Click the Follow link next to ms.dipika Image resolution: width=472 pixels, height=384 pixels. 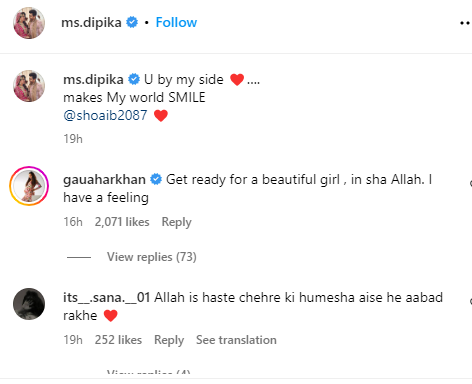(176, 22)
